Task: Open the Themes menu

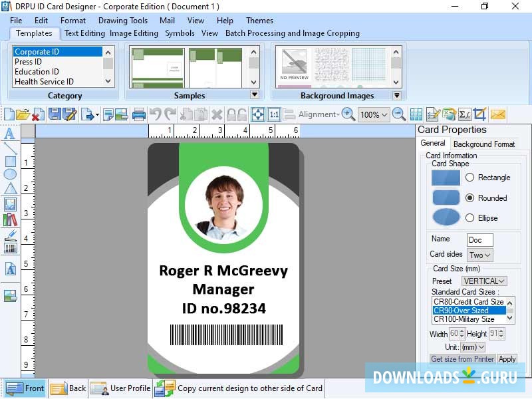Action: click(259, 21)
